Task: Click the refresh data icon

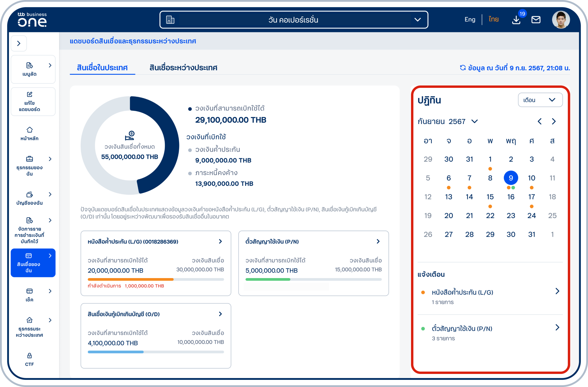Action: (x=463, y=68)
